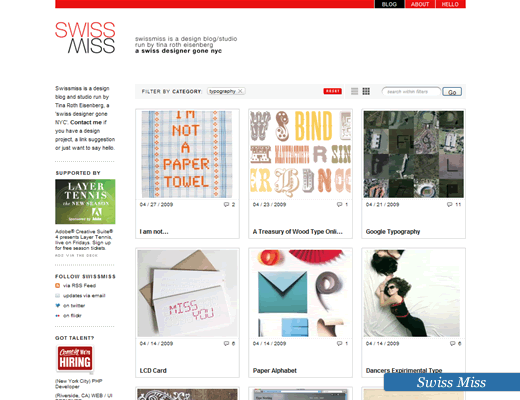Click the Swiss Miss logo

click(x=85, y=38)
